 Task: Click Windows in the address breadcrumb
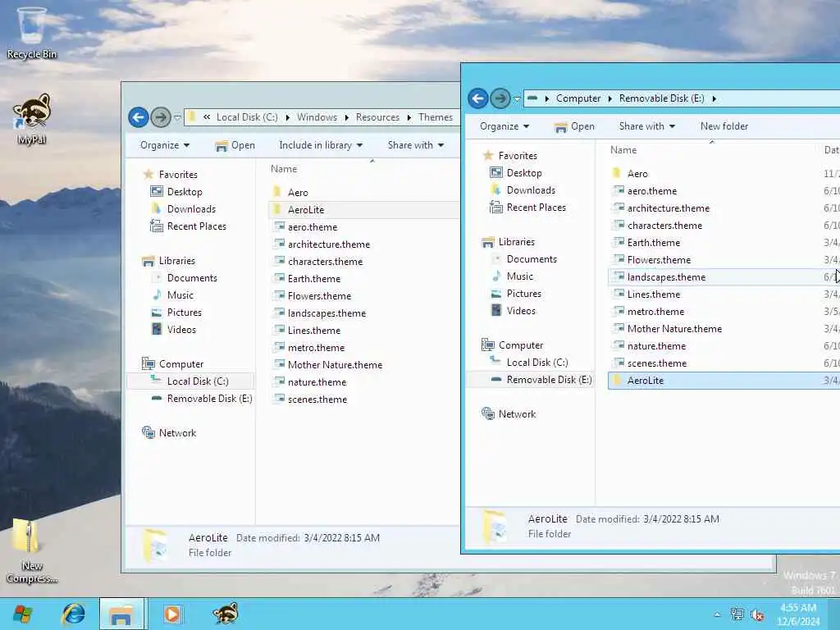(x=317, y=117)
